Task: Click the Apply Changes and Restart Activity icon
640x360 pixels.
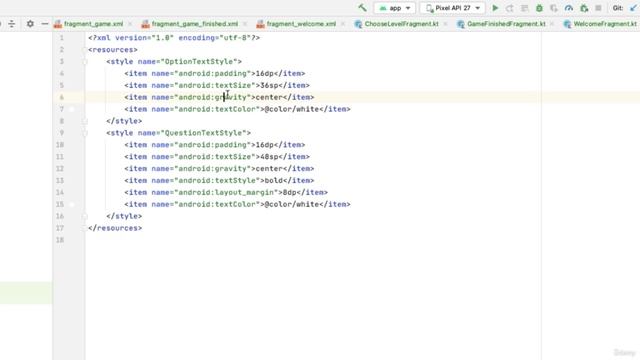Action: (x=510, y=8)
